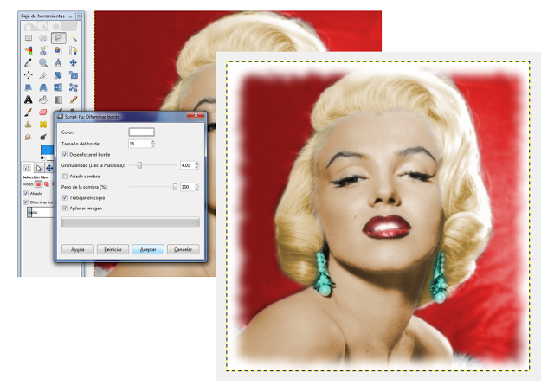This screenshot has height=392, width=554.
Task: Click the Granularidad 4.00 value field
Action: click(187, 165)
